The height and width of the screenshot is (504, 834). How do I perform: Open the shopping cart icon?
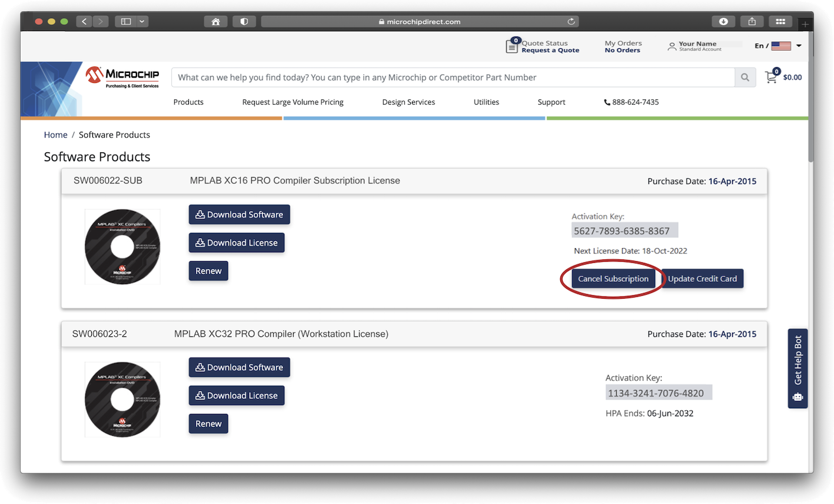pos(772,76)
